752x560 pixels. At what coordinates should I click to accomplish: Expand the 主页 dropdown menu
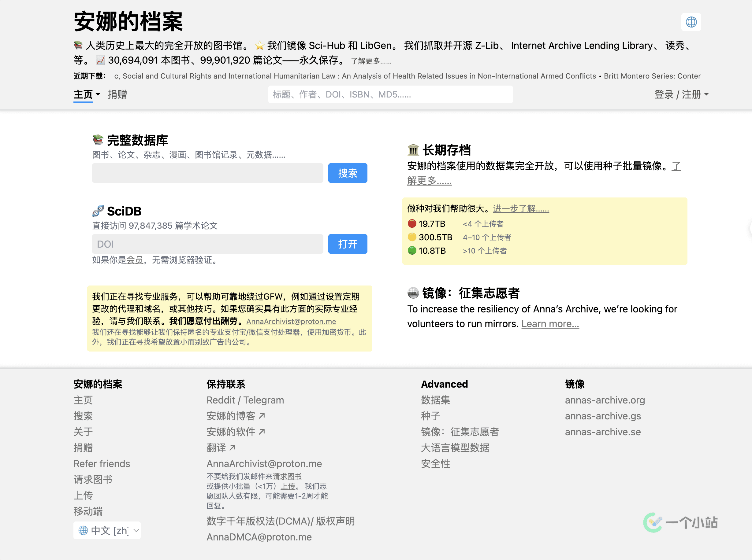click(87, 94)
